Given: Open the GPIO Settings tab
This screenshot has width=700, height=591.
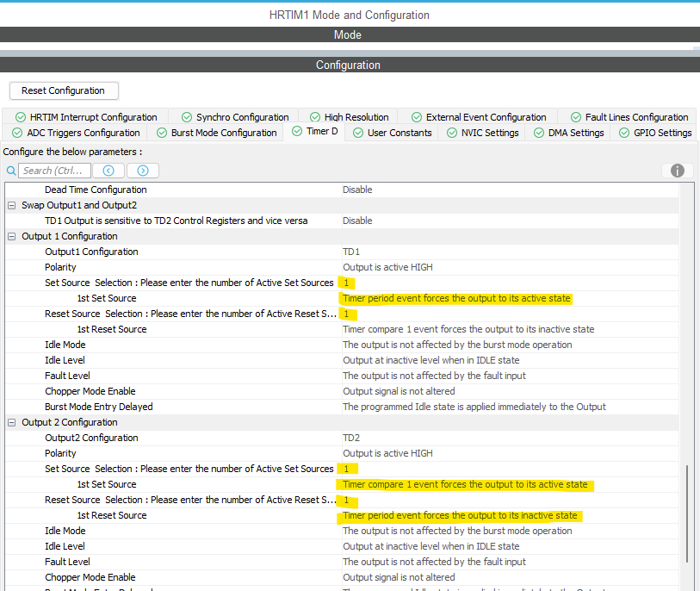Looking at the screenshot, I should (x=656, y=133).
